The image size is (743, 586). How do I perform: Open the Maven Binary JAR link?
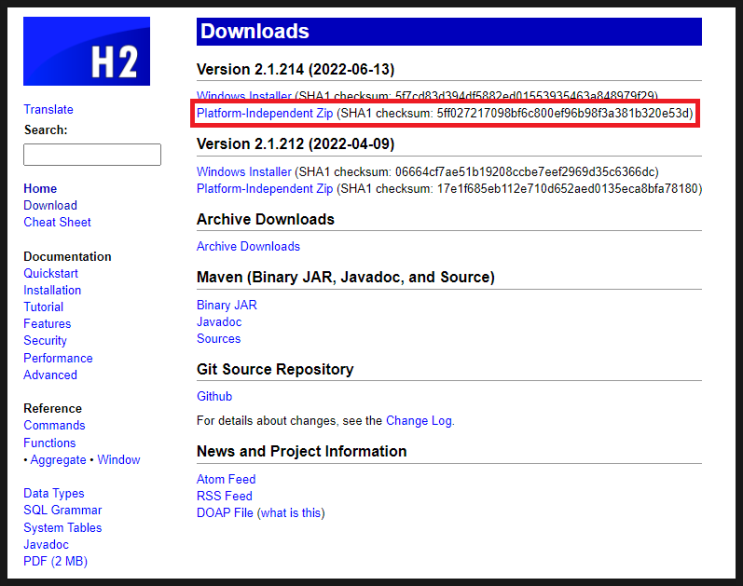(227, 305)
